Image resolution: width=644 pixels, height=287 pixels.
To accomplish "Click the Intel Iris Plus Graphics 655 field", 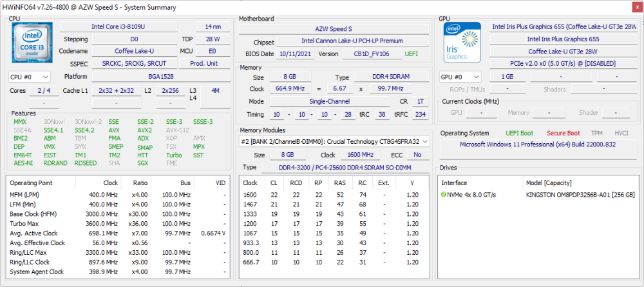I will (x=563, y=39).
